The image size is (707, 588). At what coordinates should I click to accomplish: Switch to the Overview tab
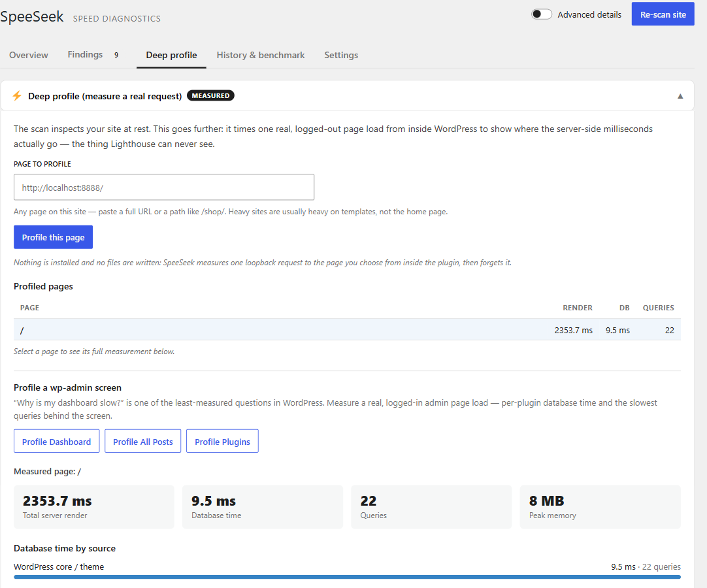28,55
